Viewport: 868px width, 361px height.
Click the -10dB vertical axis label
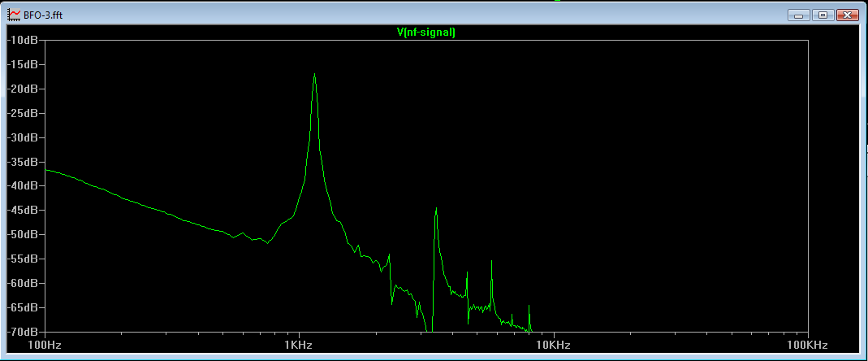click(x=23, y=40)
